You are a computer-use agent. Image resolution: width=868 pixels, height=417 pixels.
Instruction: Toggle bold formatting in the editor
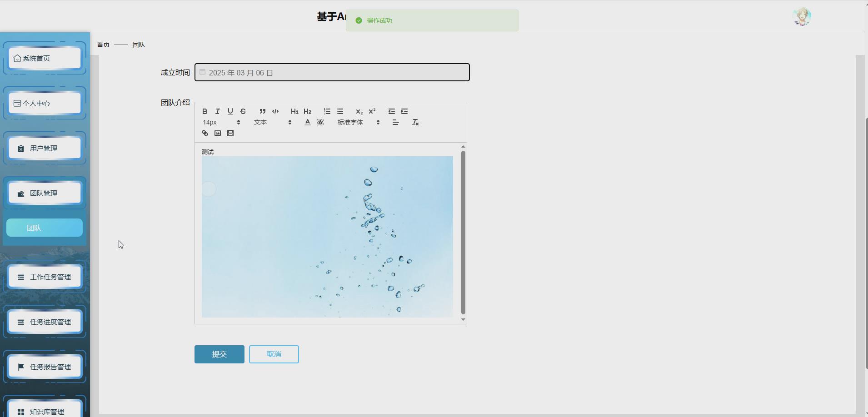[x=205, y=111]
